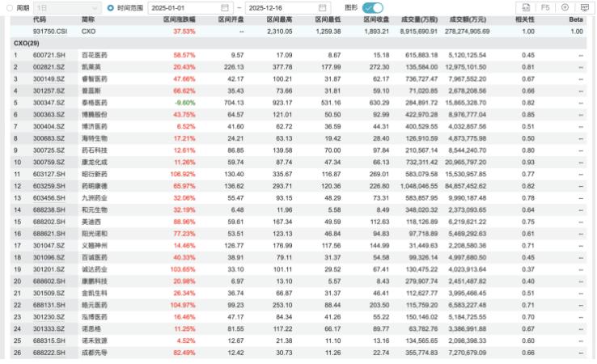Select the 时间范围 radio button

point(110,7)
